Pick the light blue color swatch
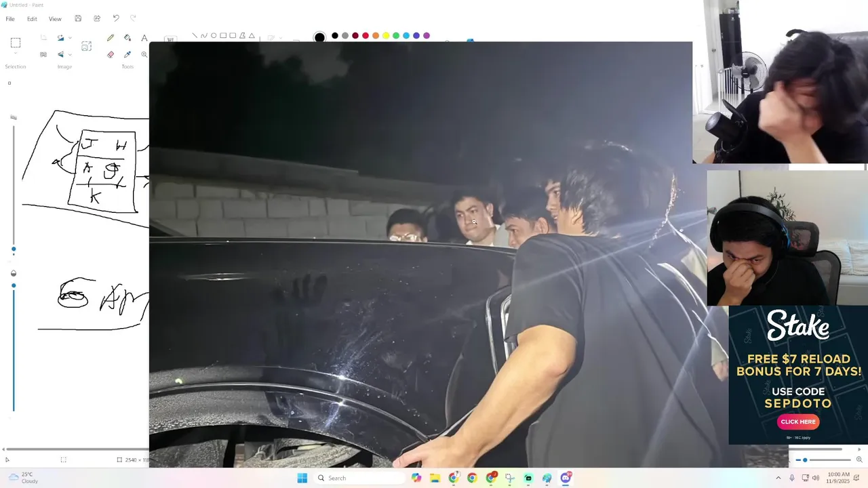The image size is (868, 488). (x=406, y=35)
